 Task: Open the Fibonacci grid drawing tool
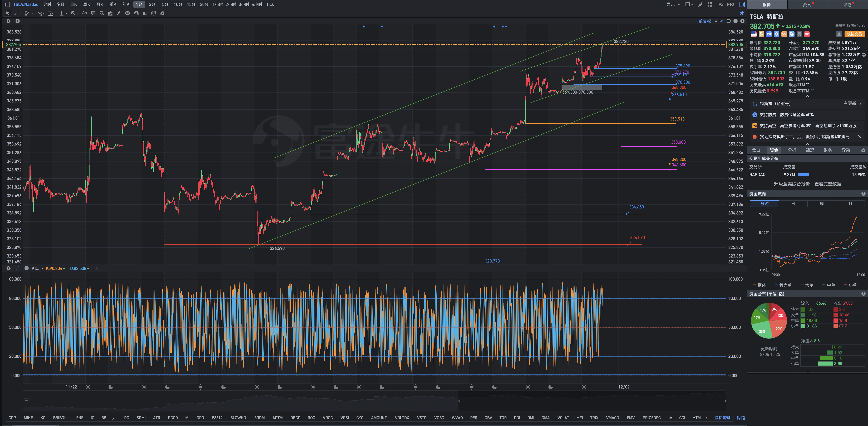click(x=50, y=13)
